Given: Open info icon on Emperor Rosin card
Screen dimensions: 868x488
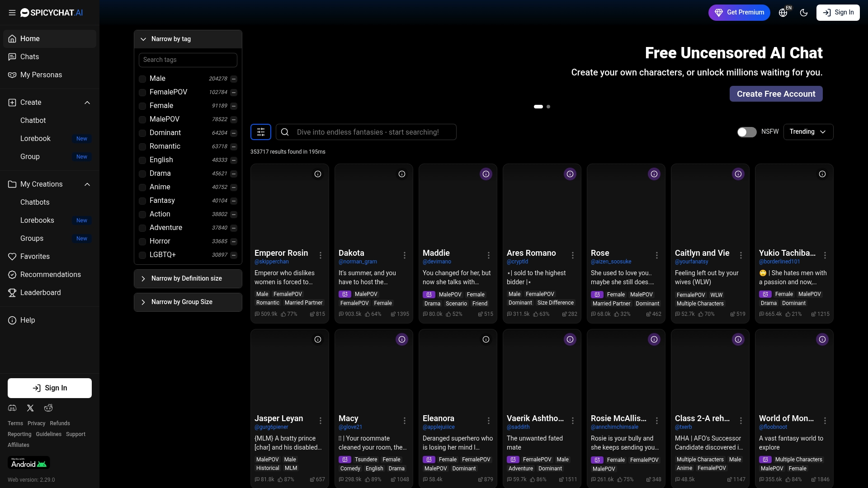Looking at the screenshot, I should pyautogui.click(x=318, y=174).
